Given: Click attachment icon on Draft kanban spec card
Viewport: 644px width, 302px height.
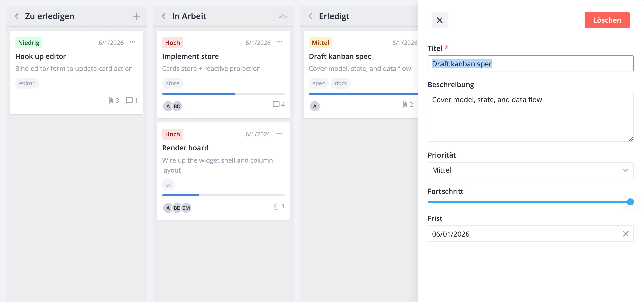Looking at the screenshot, I should (x=405, y=104).
